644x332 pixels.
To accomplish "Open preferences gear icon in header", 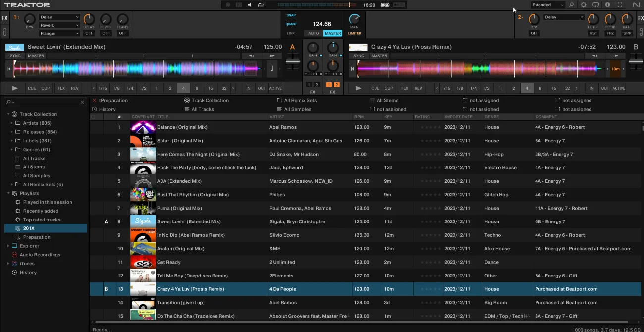I will click(584, 5).
